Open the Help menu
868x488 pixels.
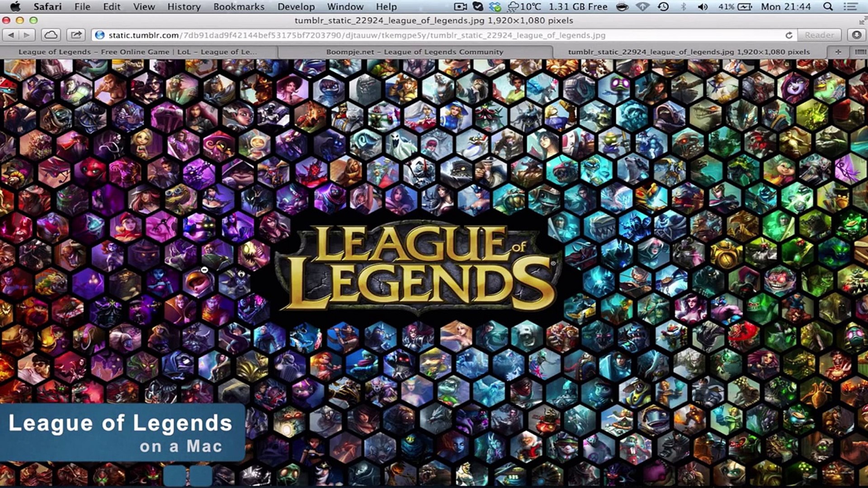(386, 6)
